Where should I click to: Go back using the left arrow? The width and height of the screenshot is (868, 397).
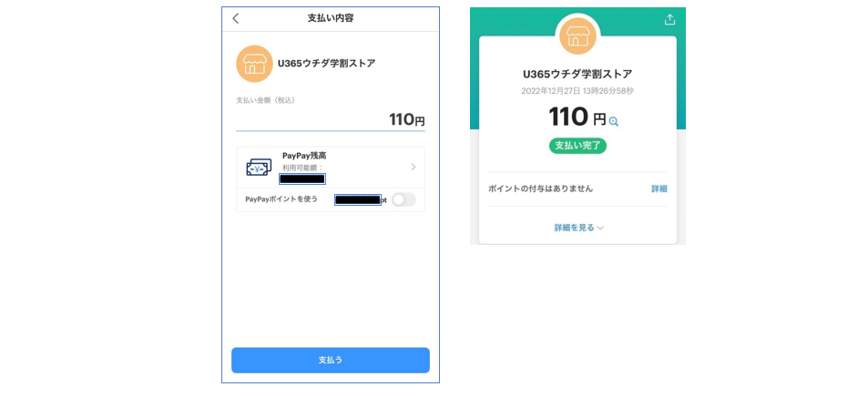tap(236, 18)
